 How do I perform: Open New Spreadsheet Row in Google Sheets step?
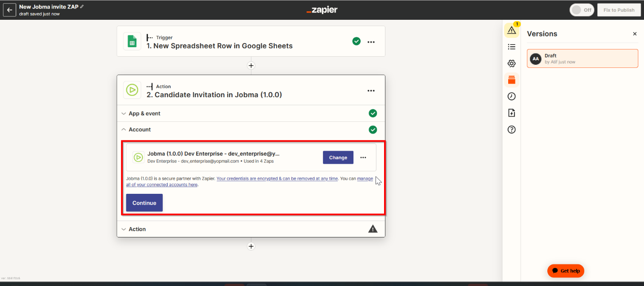(x=219, y=46)
